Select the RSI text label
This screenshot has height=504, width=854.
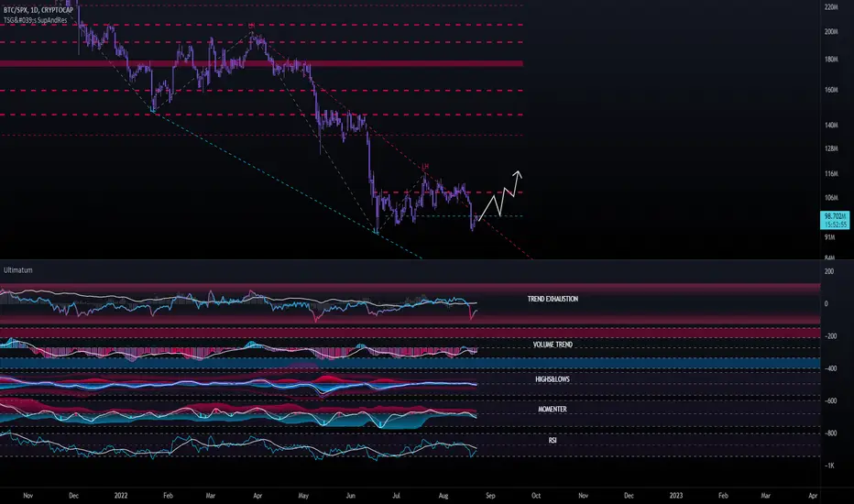pyautogui.click(x=553, y=440)
